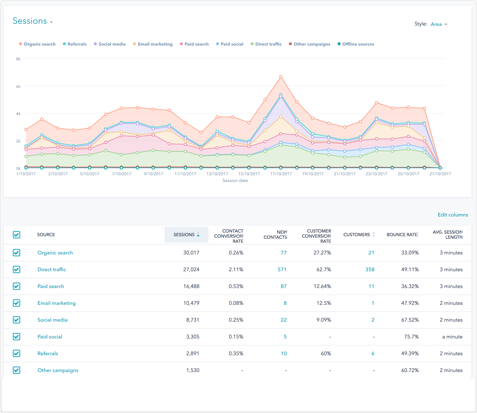This screenshot has height=413, width=477.
Task: Open Organic search new contacts 77
Action: [283, 253]
